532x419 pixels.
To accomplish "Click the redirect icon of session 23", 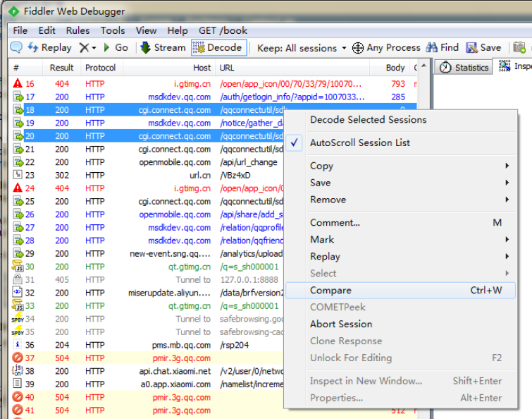I will click(18, 175).
